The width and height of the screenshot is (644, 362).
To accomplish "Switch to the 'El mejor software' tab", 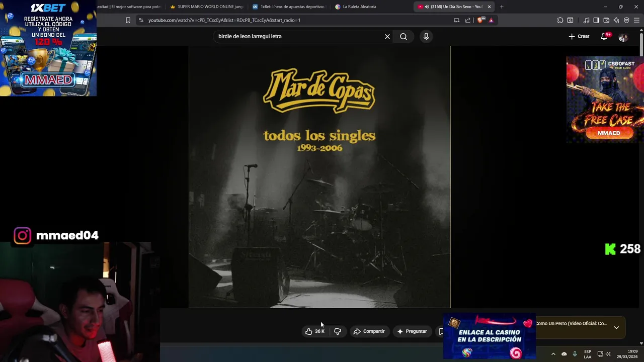I will click(130, 7).
